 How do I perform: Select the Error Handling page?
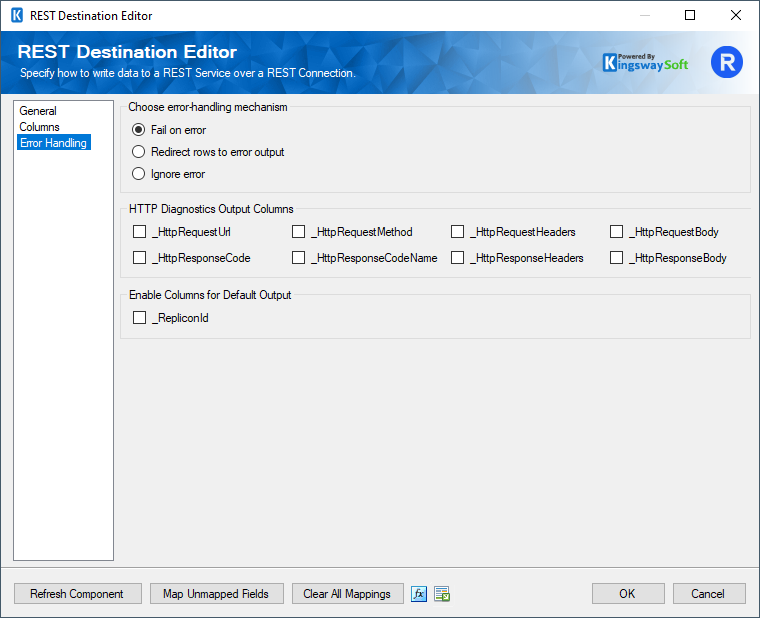(x=54, y=143)
